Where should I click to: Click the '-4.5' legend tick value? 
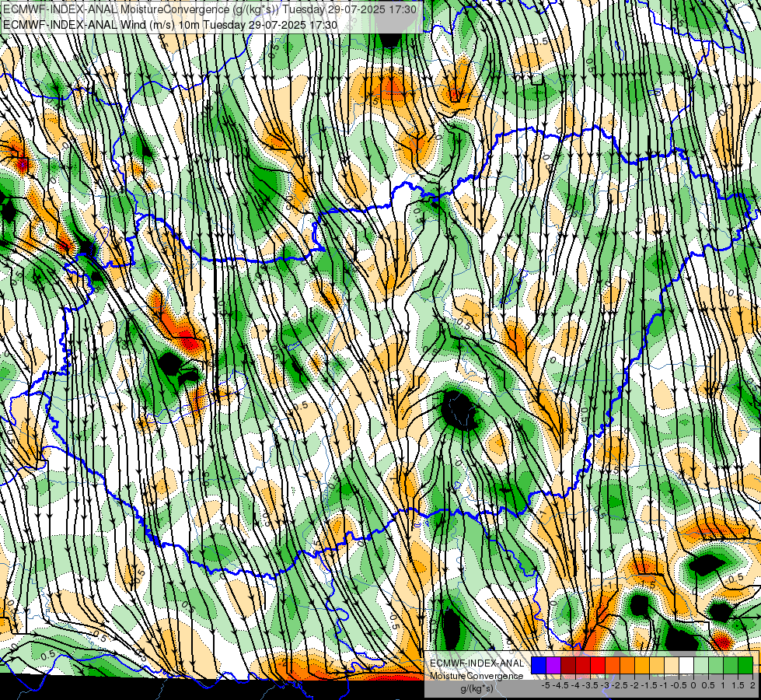point(560,685)
